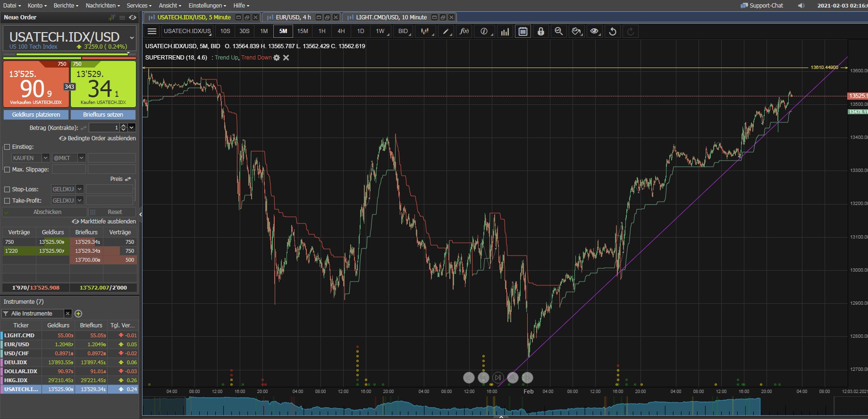Open the calendar icon in chart toolbar
The image size is (868, 419).
tap(523, 31)
